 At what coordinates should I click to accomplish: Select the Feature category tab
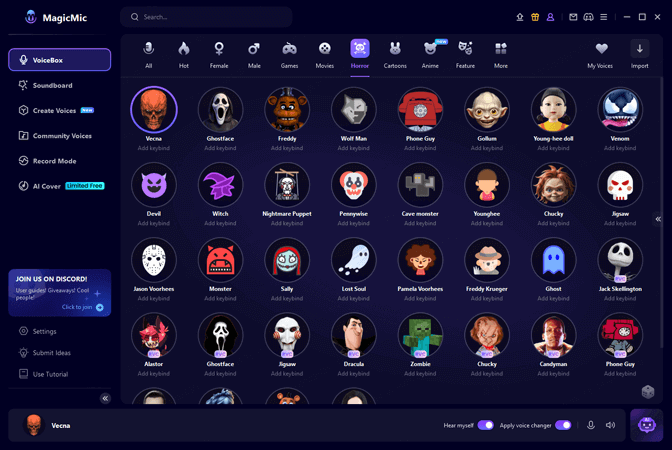tap(465, 55)
